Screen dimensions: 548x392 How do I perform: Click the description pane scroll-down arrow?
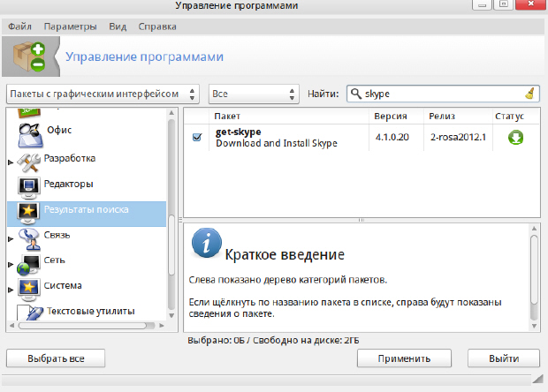pos(534,326)
